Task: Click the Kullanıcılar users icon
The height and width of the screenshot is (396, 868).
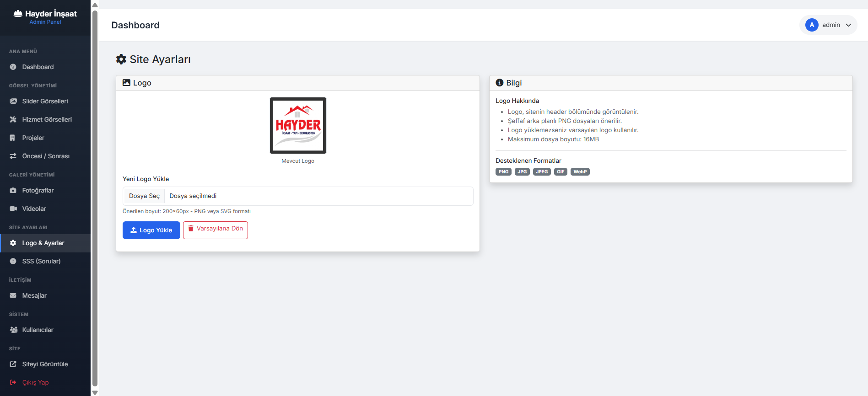Action: [14, 330]
